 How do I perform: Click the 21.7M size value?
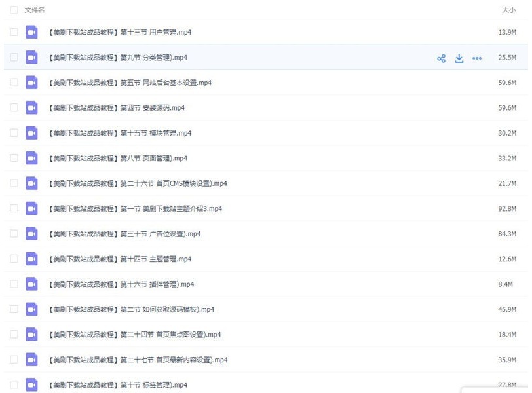tap(507, 183)
